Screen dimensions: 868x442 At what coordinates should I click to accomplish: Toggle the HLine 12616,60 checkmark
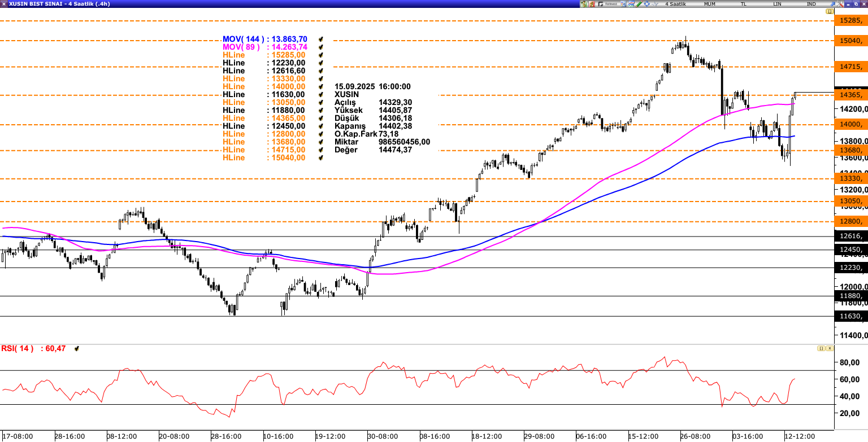pos(321,71)
